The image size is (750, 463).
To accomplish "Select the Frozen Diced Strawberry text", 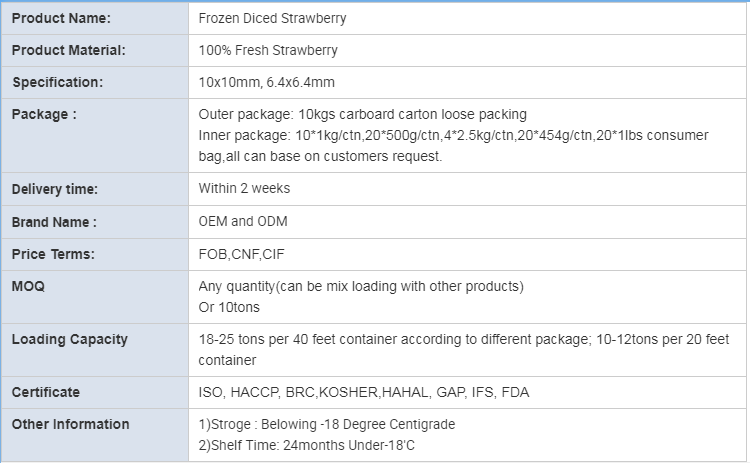I will click(272, 18).
